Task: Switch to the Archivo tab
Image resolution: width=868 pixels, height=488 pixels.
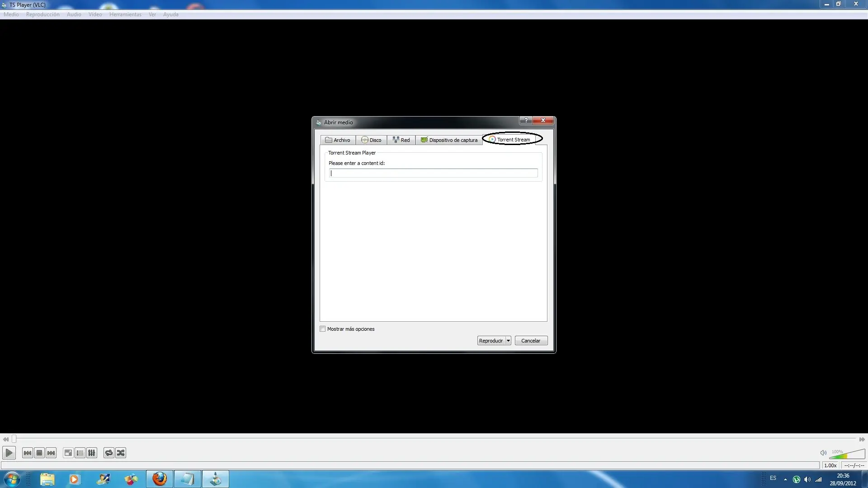Action: [x=338, y=140]
